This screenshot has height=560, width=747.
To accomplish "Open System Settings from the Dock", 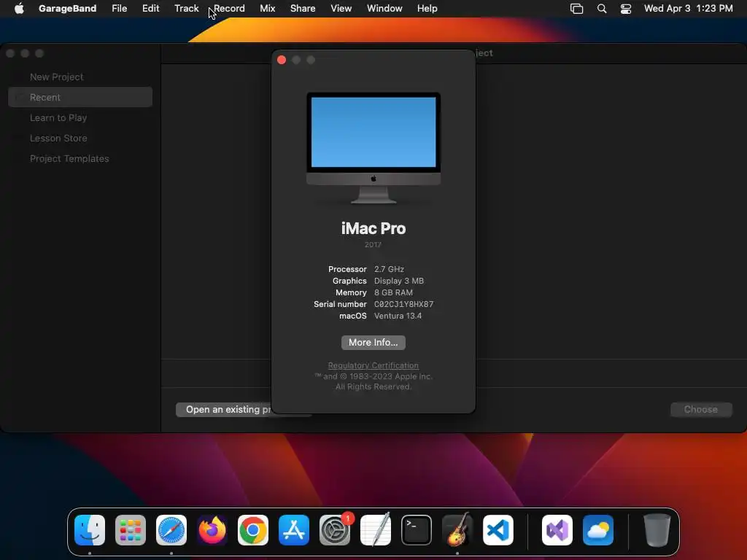I will point(335,530).
